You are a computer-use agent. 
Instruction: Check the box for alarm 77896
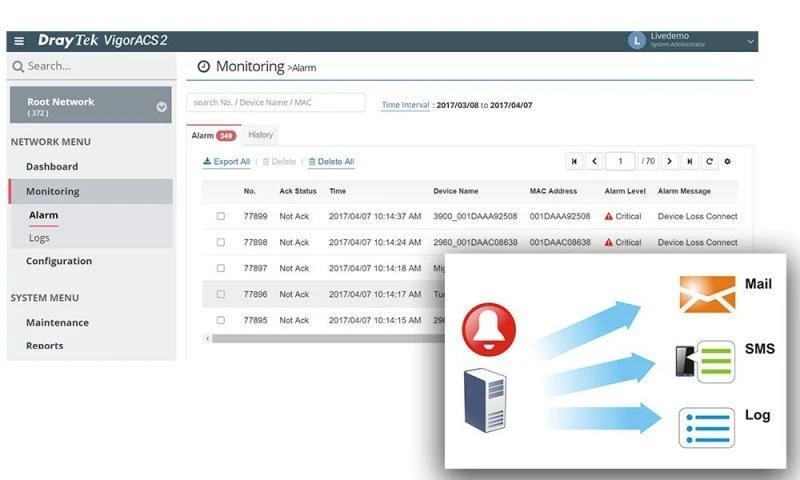click(x=221, y=294)
